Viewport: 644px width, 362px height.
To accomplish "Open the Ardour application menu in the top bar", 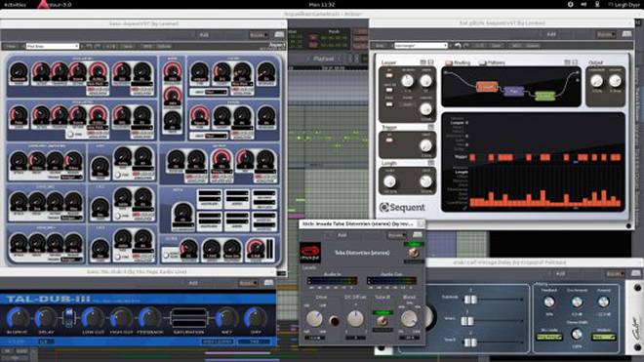I will tap(55, 5).
